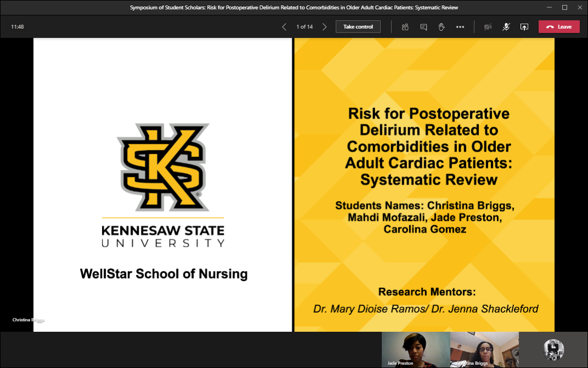The width and height of the screenshot is (588, 368).
Task: Open the More actions menu
Action: click(x=460, y=27)
